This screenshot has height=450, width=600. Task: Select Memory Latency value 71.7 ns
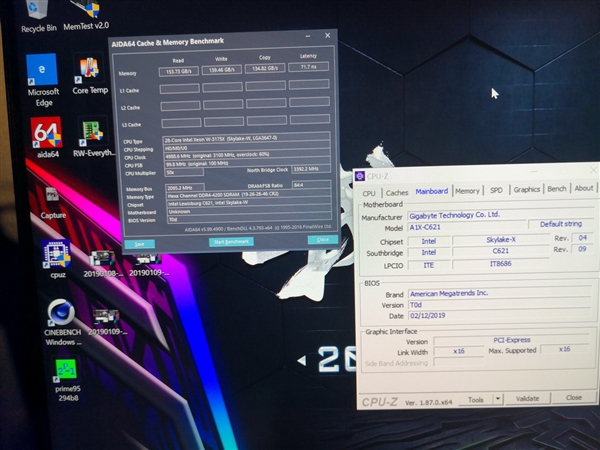pyautogui.click(x=308, y=67)
